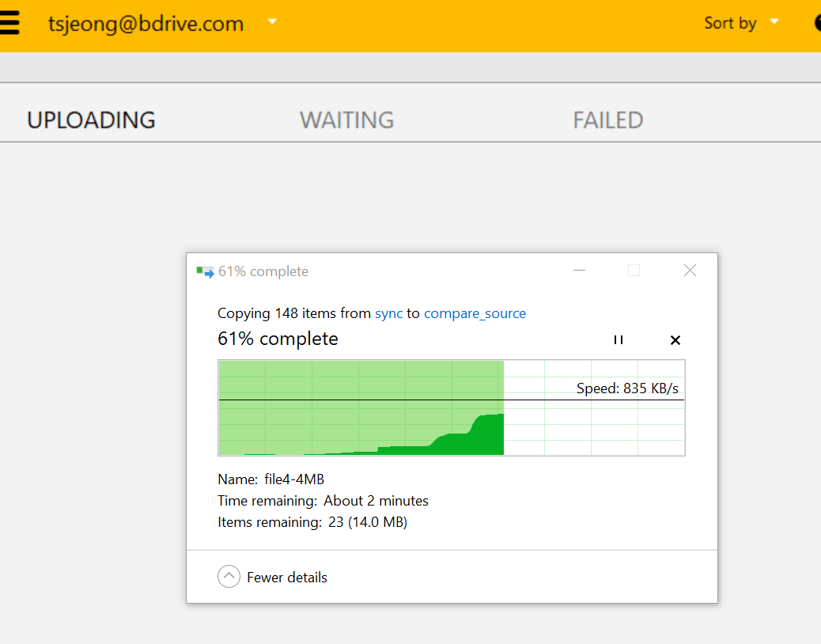Viewport: 821px width, 644px height.
Task: Collapse details using the circled chevron icon
Action: point(229,577)
